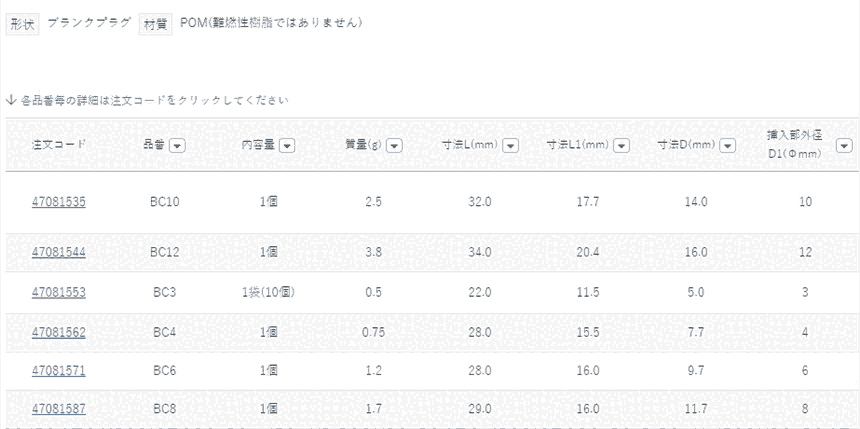
Task: Click the 質量(g) column dropdown arrow
Action: click(394, 145)
